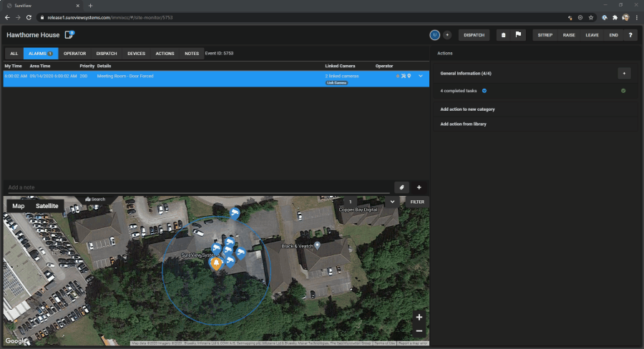Viewport: 644px width, 349px height.
Task: Click the flag icon in header toolbar
Action: [x=518, y=35]
